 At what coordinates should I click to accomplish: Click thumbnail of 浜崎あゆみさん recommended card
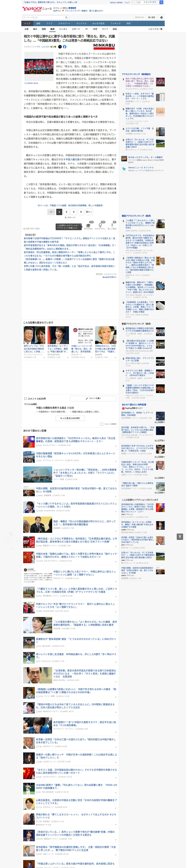click(x=106, y=335)
